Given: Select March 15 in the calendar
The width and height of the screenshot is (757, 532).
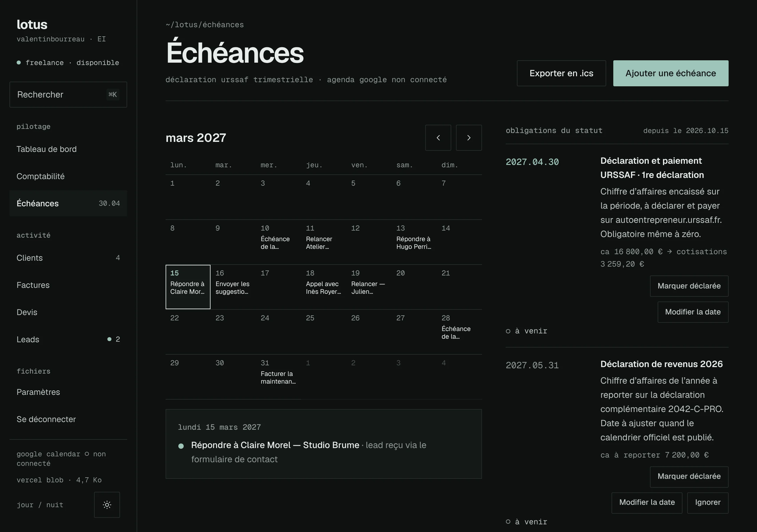Looking at the screenshot, I should tap(188, 287).
